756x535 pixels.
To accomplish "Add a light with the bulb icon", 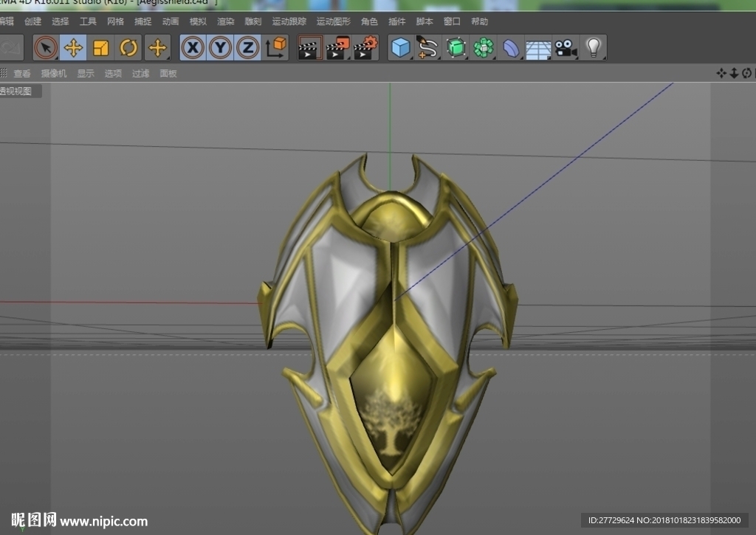I will (x=594, y=48).
